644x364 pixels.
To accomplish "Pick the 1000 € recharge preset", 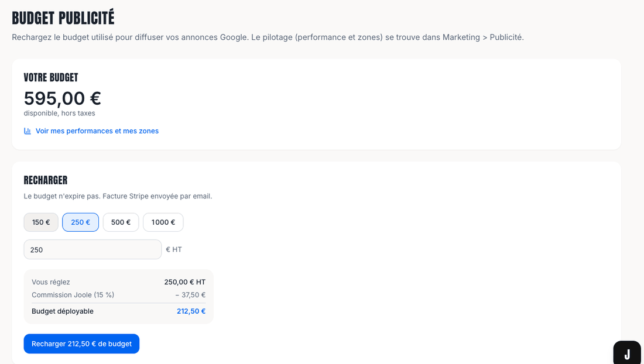I will pos(163,222).
